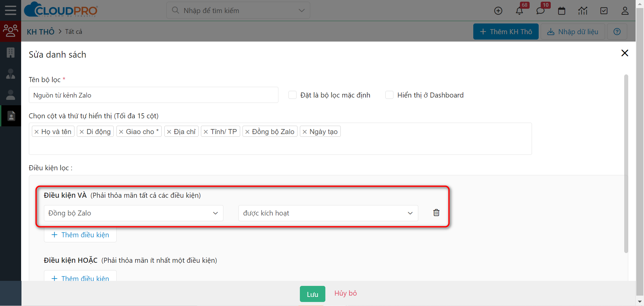
Task: Click the Nhập dữ liệu import button
Action: 573,32
